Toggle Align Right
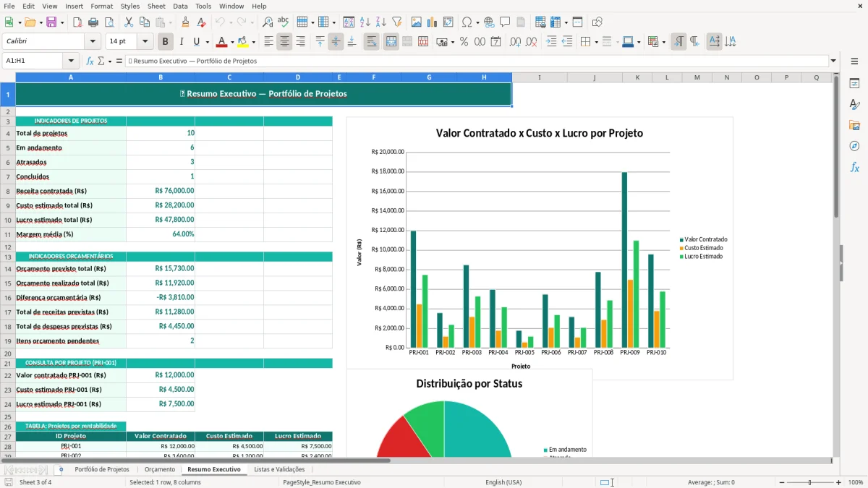The height and width of the screenshot is (488, 868). coord(300,42)
